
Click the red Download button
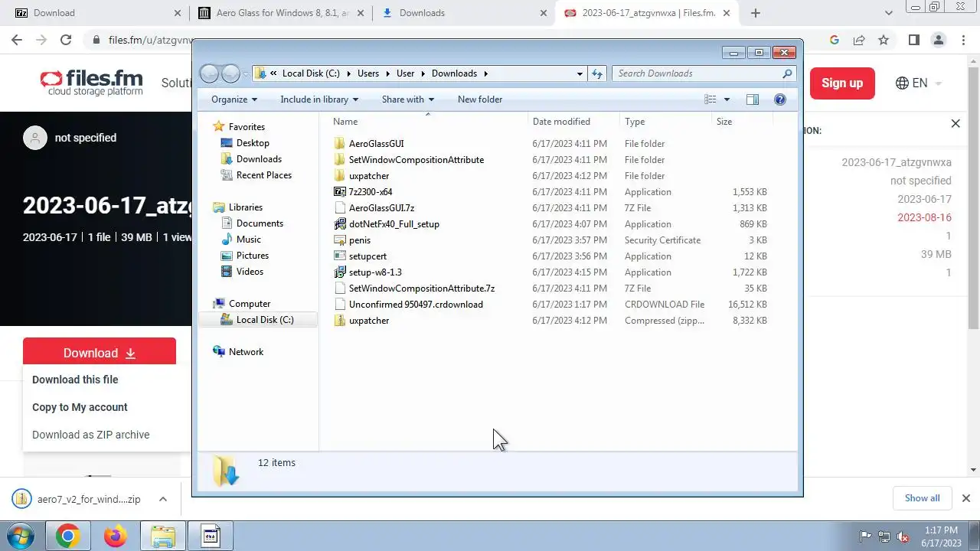(x=100, y=353)
